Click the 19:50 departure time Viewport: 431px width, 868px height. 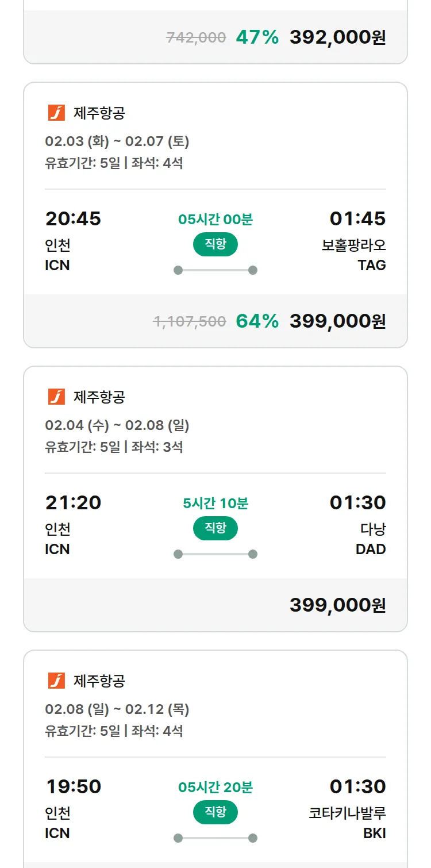(x=73, y=786)
